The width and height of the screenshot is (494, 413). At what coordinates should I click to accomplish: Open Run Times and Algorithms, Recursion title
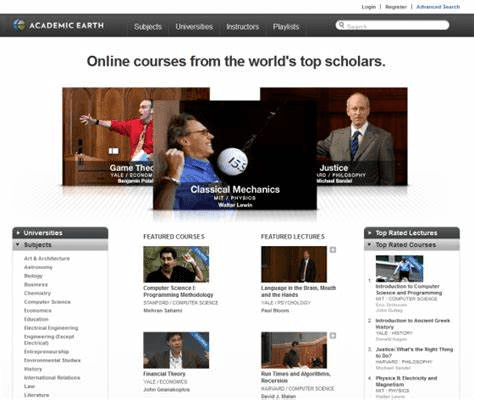(x=296, y=377)
